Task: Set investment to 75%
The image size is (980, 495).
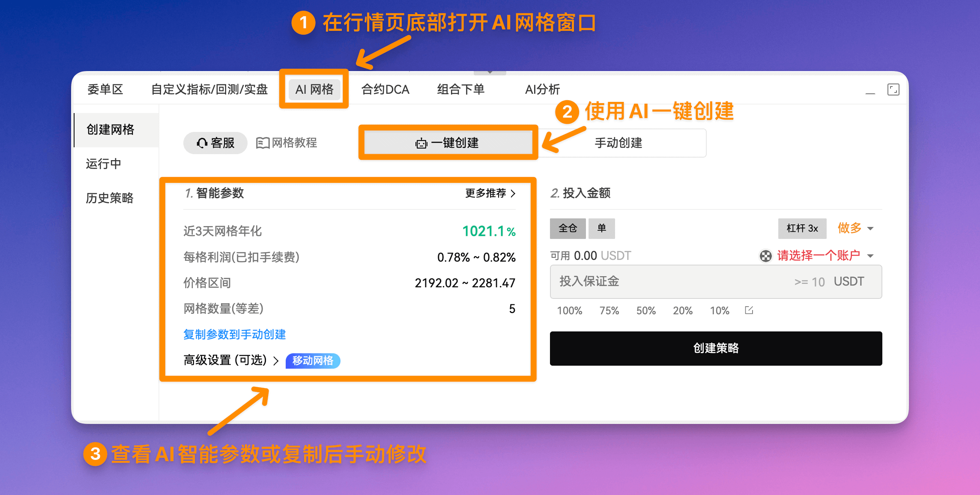Action: (x=609, y=310)
